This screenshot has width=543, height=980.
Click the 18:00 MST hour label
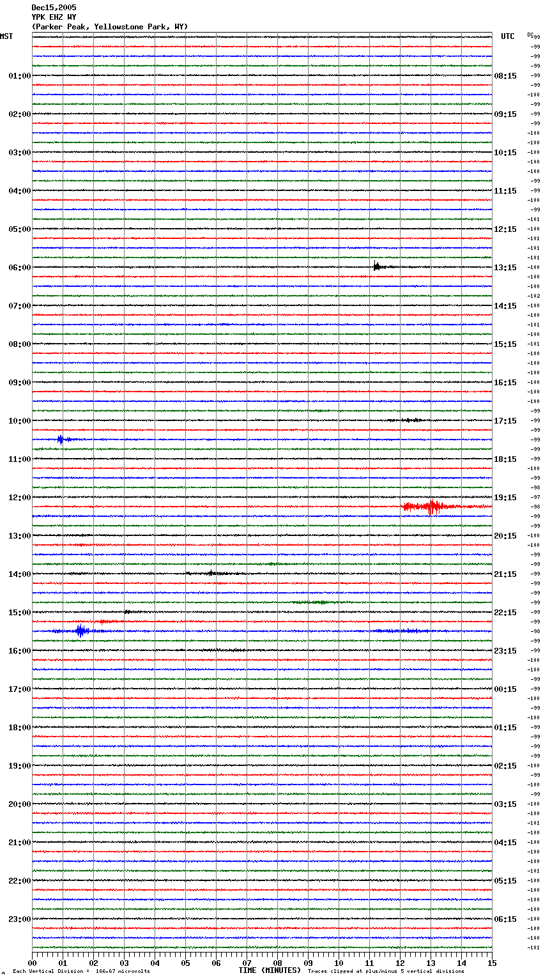click(20, 728)
